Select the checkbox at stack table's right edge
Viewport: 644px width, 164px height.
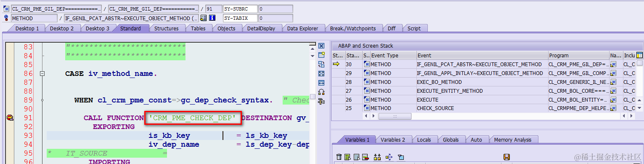click(x=640, y=63)
